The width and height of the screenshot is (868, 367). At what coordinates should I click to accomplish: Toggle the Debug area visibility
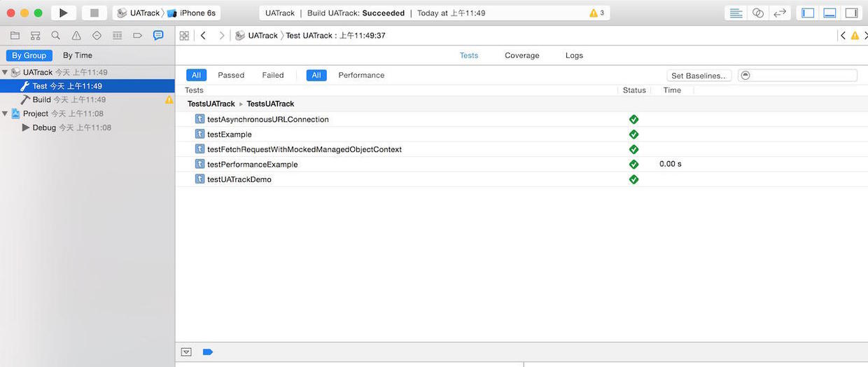(829, 13)
